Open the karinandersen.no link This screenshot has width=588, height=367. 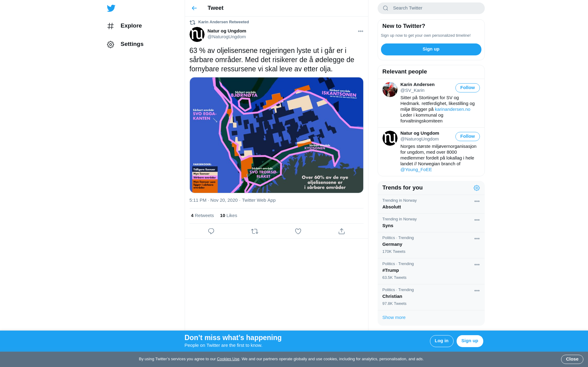[x=452, y=109]
